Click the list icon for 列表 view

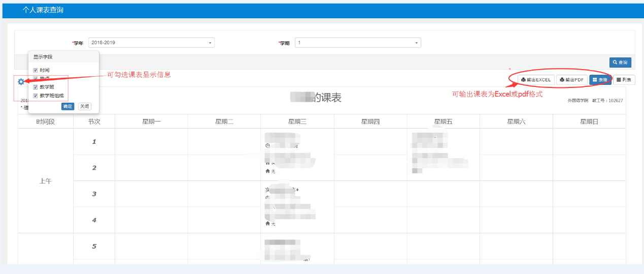[x=619, y=80]
